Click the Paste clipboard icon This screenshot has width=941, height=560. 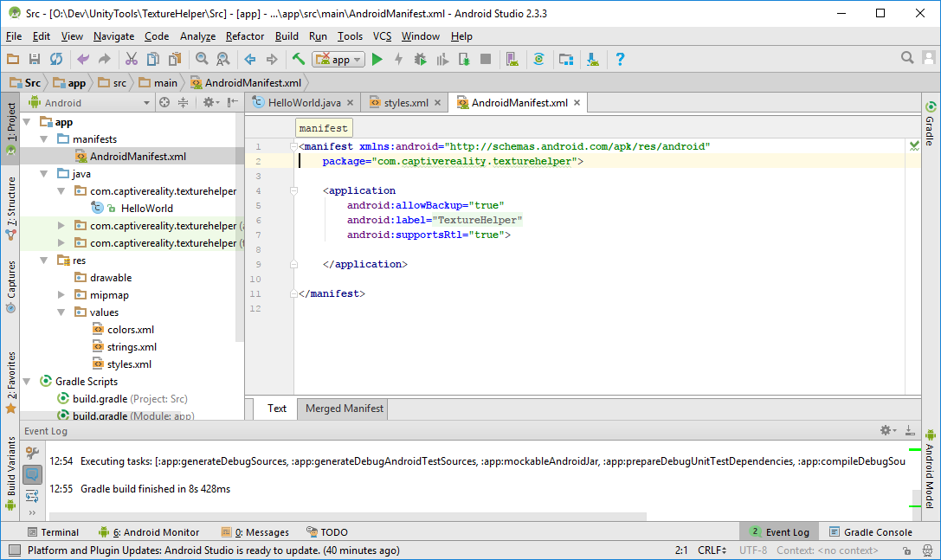pyautogui.click(x=175, y=59)
